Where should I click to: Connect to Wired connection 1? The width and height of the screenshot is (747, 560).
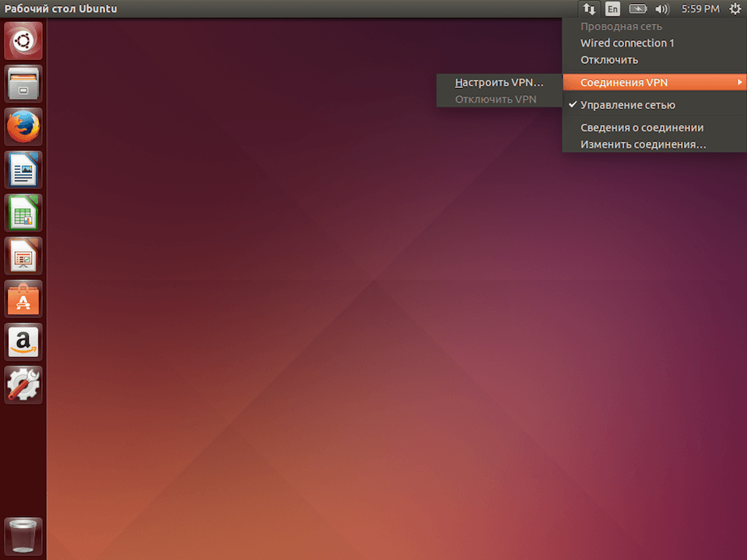click(x=627, y=43)
